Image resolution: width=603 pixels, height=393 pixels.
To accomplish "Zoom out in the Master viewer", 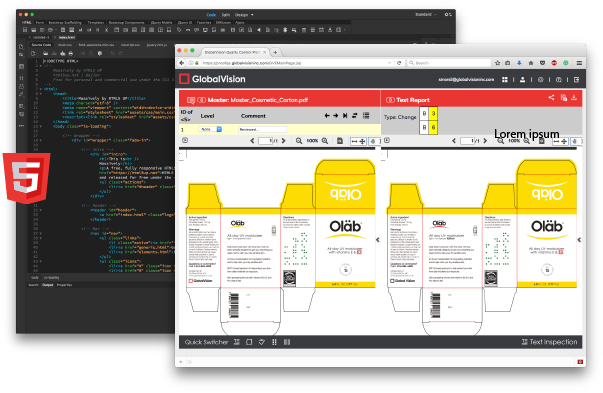I will [299, 141].
